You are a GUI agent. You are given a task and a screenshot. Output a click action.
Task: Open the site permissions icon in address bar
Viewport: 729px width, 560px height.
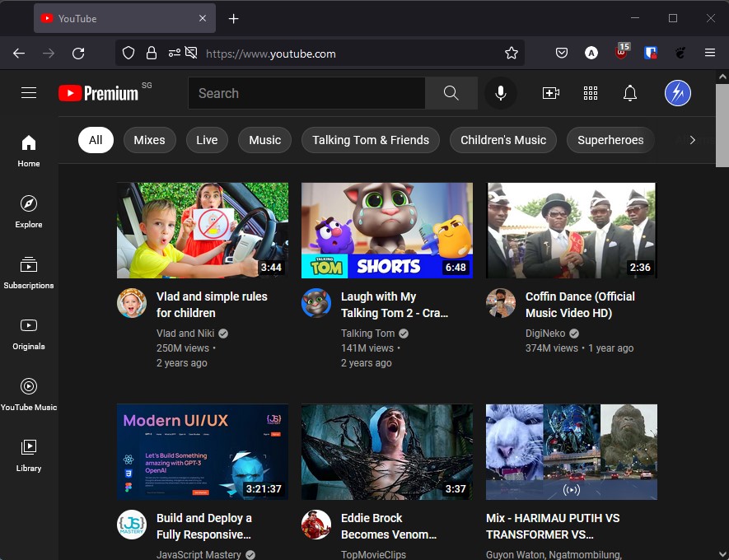(x=175, y=53)
